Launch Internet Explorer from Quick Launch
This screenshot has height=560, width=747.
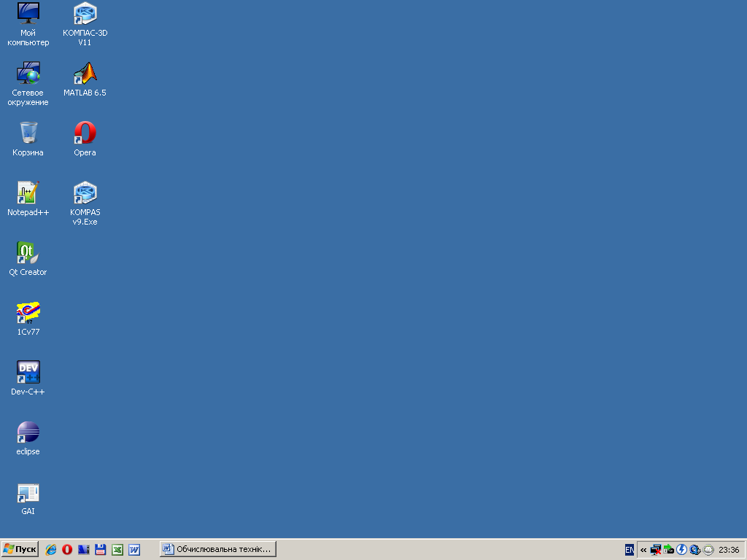(50, 550)
